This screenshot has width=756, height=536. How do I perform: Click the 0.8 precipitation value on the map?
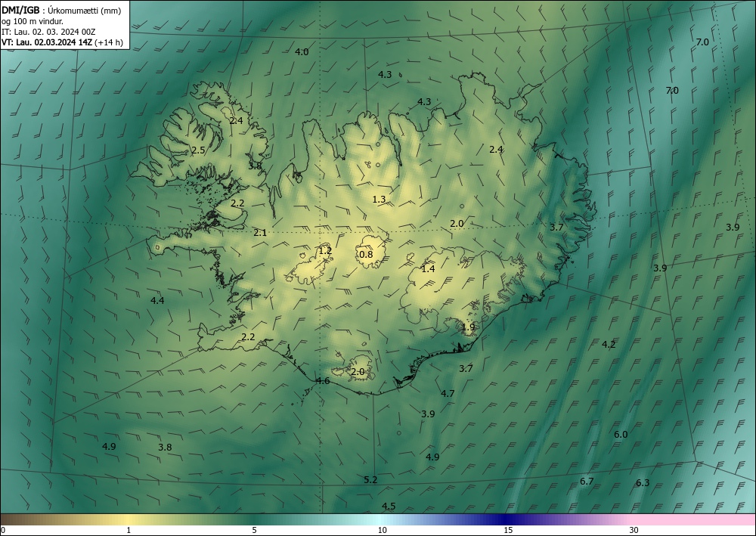pyautogui.click(x=367, y=255)
